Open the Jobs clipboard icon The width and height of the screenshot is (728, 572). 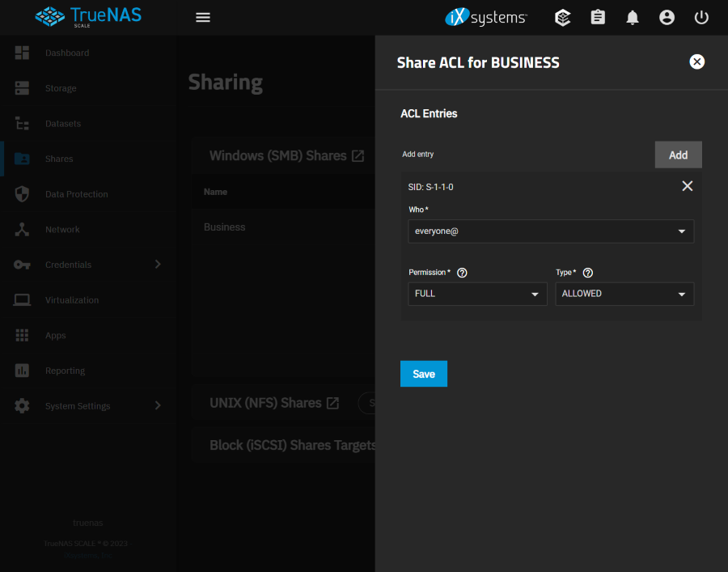[x=598, y=17]
